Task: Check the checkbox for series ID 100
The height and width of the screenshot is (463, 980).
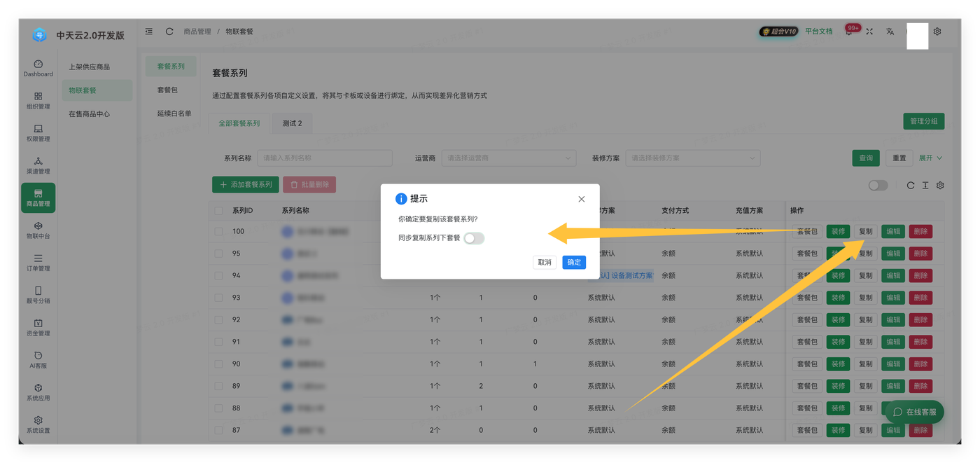Action: click(x=219, y=231)
